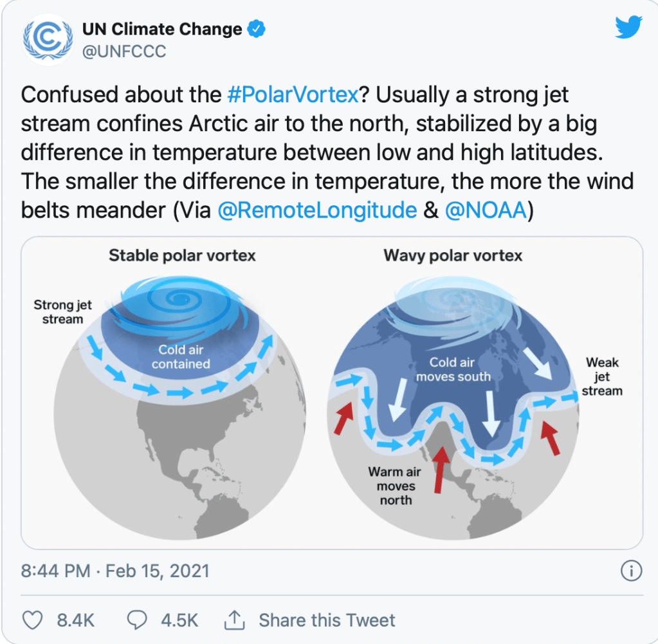
Task: Click the blue verified badge
Action: (x=257, y=29)
